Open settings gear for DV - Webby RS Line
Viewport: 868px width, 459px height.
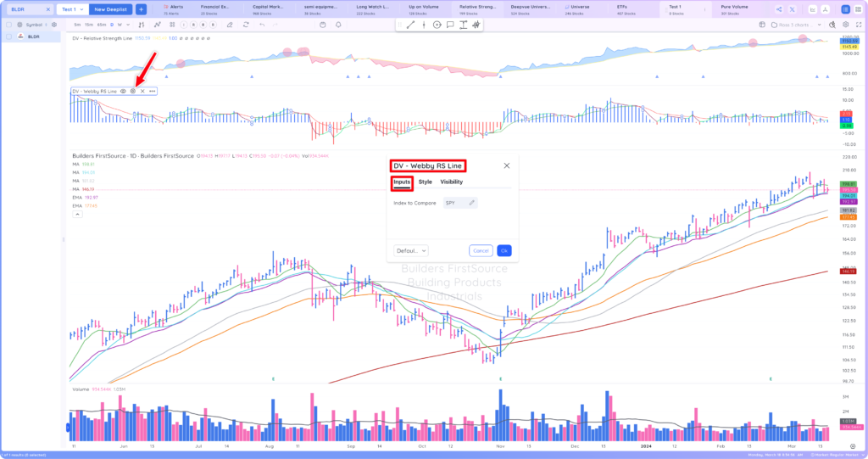click(133, 91)
